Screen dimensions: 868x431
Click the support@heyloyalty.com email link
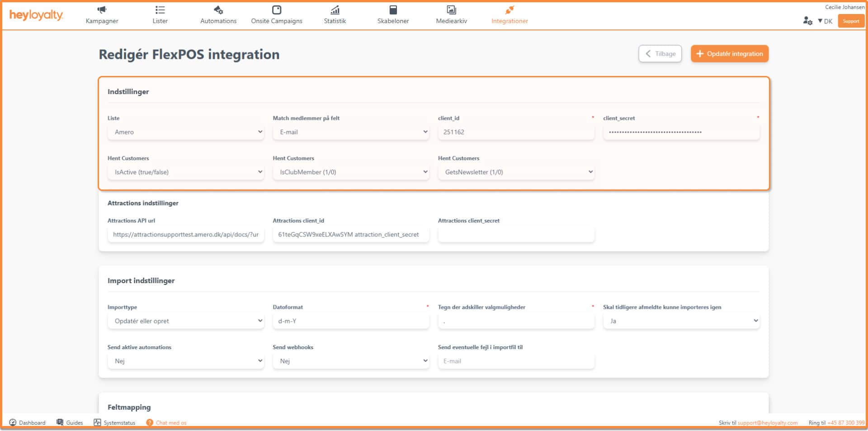[x=767, y=423]
